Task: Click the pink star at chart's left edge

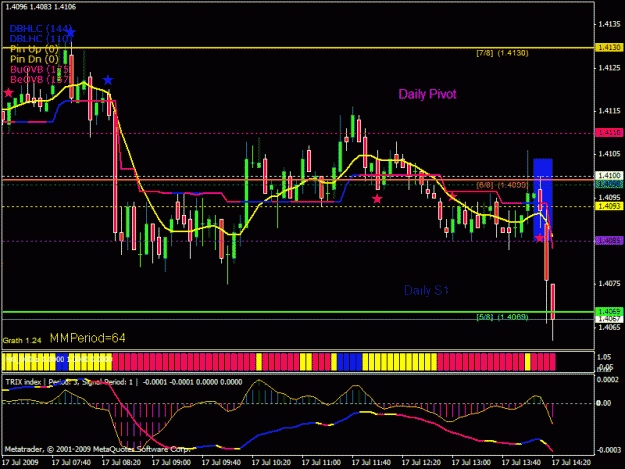Action: (8, 93)
